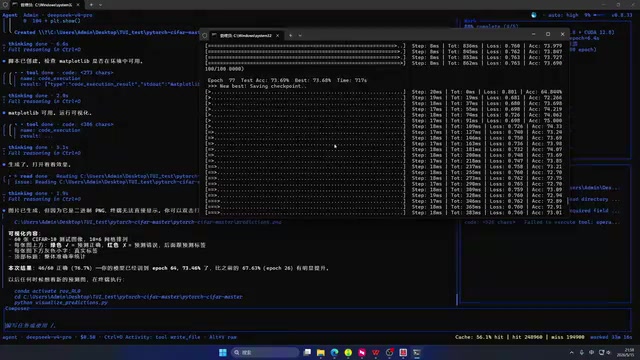Open Task View from taskbar

[x=307, y=352]
